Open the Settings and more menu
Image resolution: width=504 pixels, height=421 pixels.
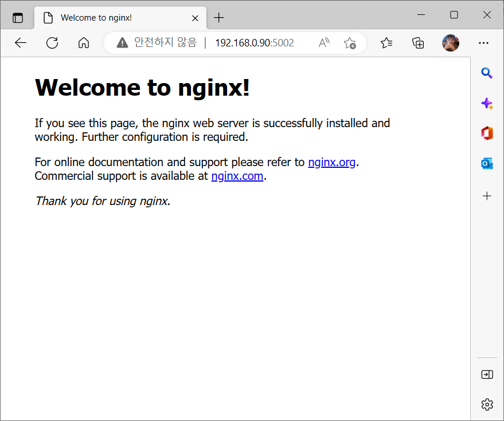pos(483,42)
